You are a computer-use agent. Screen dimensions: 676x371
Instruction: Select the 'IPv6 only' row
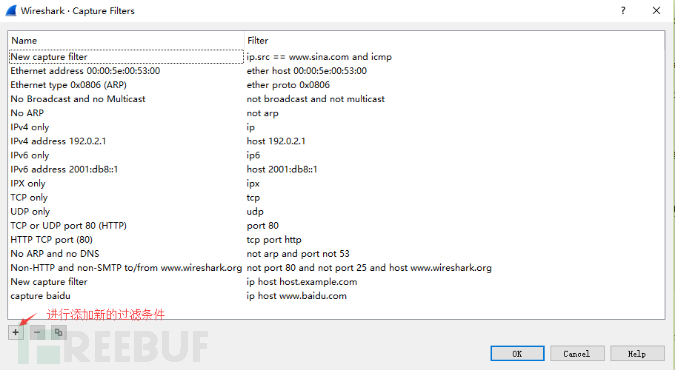[x=336, y=155]
